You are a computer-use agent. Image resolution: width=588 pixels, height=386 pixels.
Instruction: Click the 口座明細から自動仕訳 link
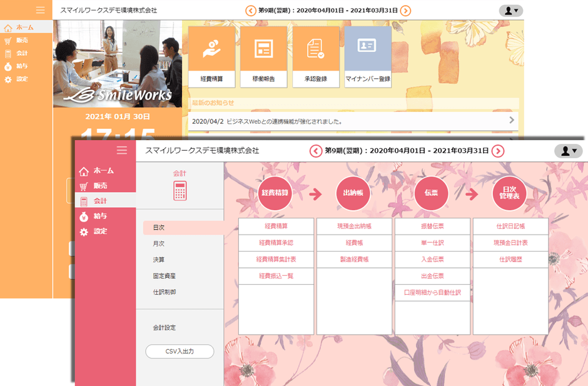tap(432, 292)
